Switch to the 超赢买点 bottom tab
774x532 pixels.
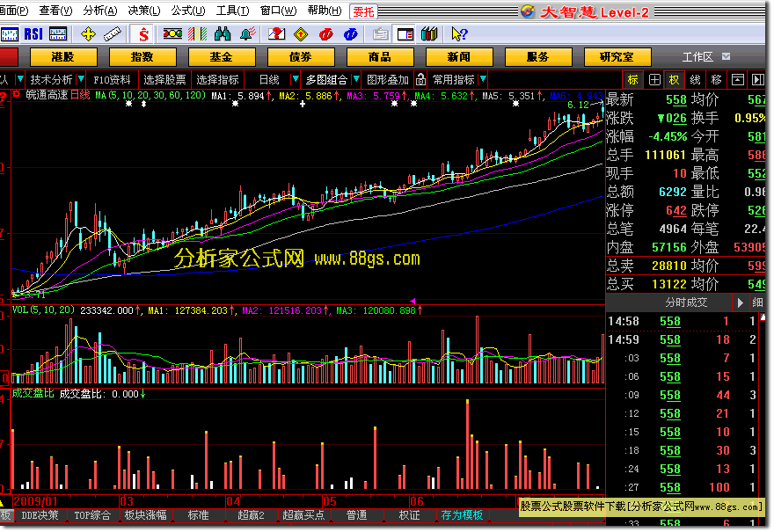point(303,515)
